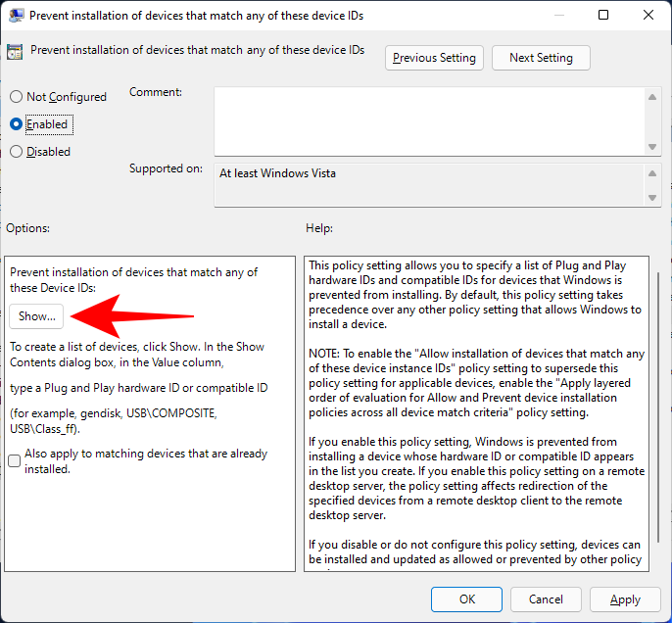Open the Show... device IDs list
672x623 pixels.
37,316
